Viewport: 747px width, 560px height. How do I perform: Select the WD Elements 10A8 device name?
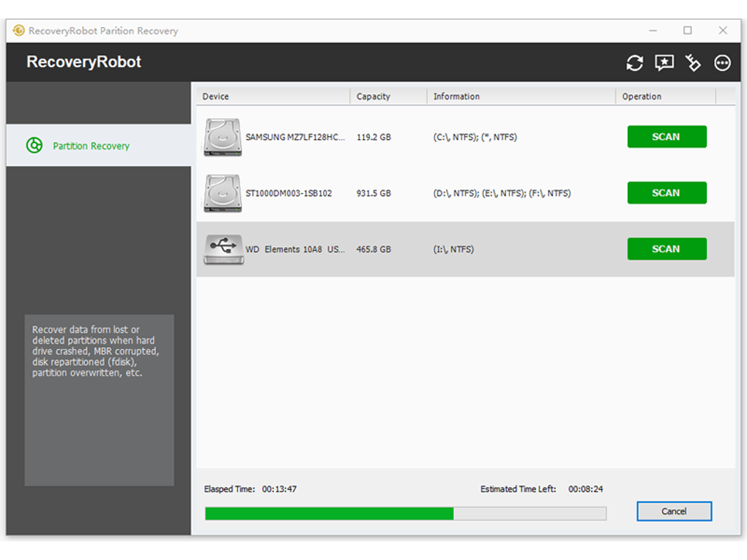point(295,250)
